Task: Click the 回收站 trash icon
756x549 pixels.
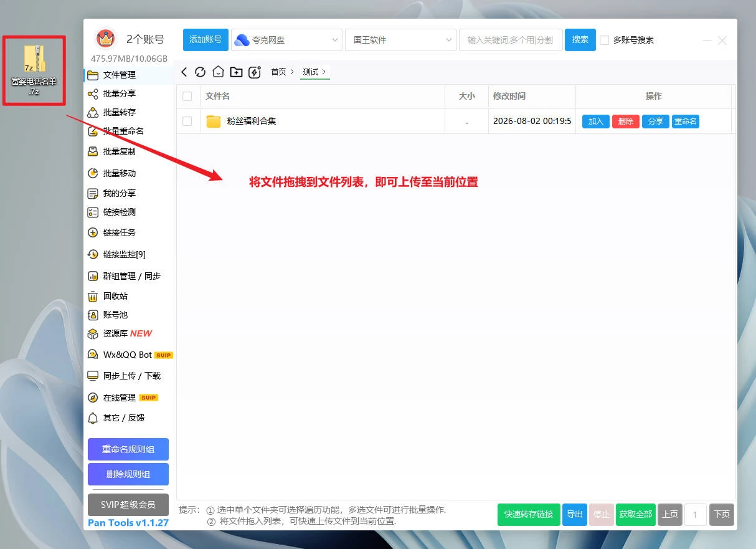Action: [93, 297]
